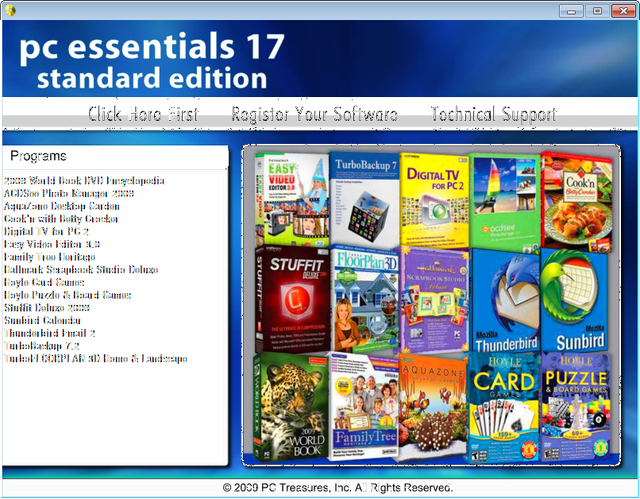Select Cook'n with Betty Crocker entry
The width and height of the screenshot is (640, 499).
click(x=61, y=219)
